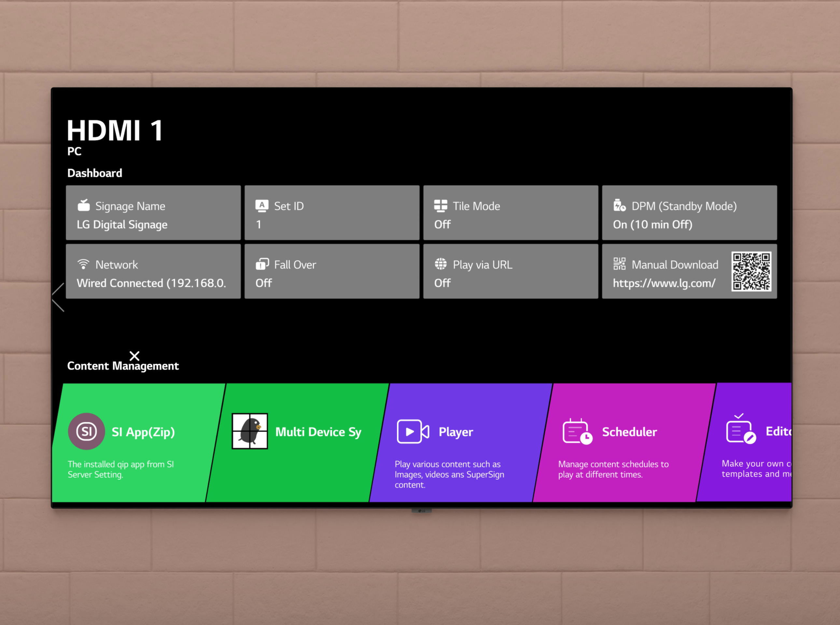Click the LG Digital Signage name value
Screen dimensions: 840x625
point(122,224)
